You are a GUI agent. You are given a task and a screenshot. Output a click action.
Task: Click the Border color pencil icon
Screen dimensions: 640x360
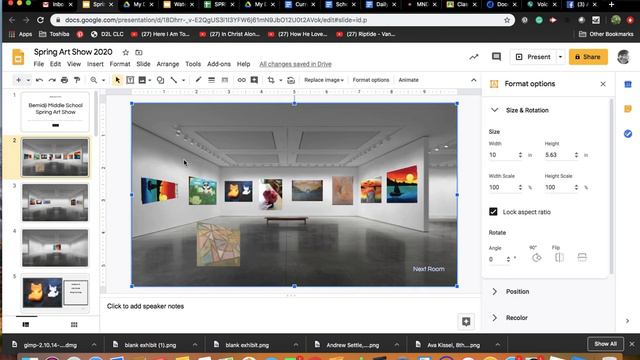198,80
